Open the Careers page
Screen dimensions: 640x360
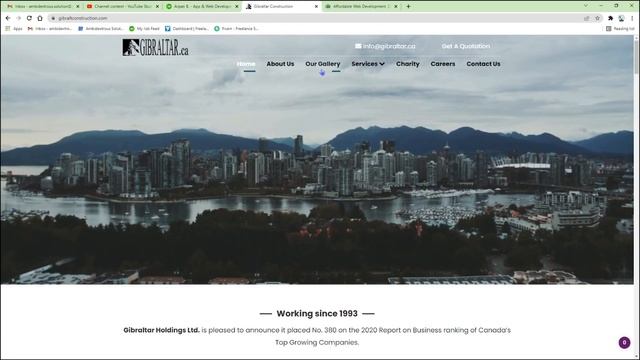442,64
